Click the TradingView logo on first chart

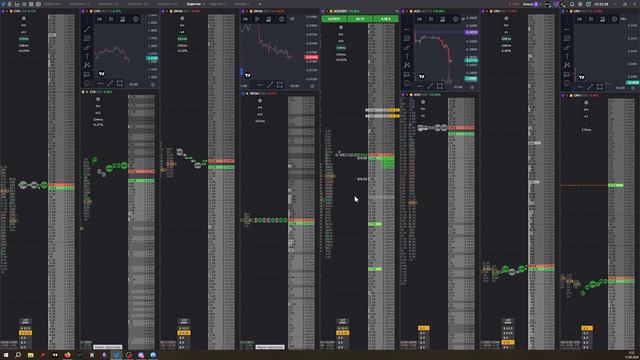pyautogui.click(x=102, y=74)
